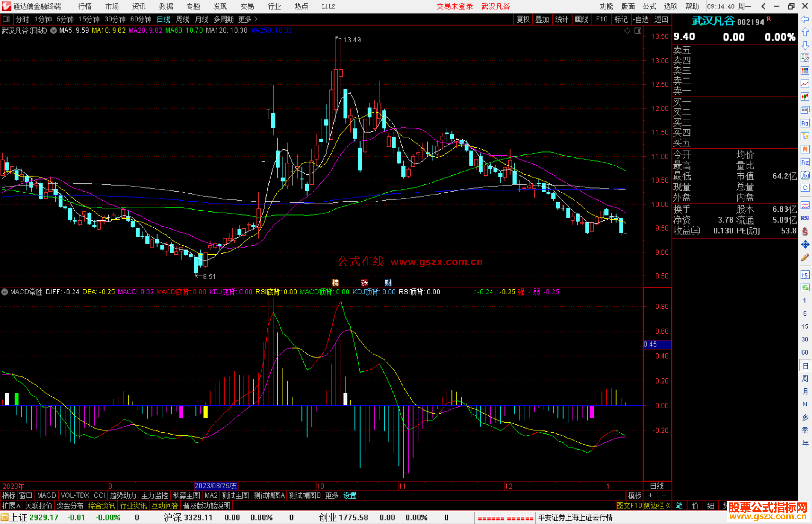Click the 设置 indicator settings link
The width and height of the screenshot is (812, 524).
click(x=350, y=495)
